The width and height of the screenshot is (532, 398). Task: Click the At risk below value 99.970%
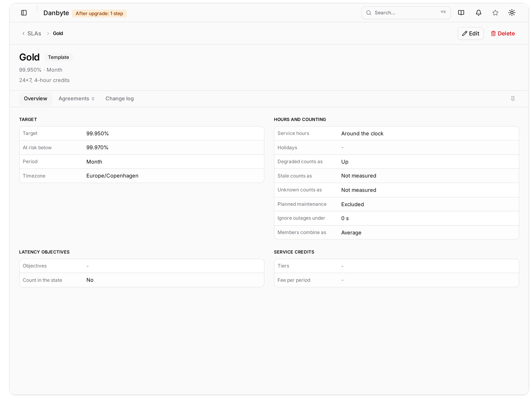point(97,147)
